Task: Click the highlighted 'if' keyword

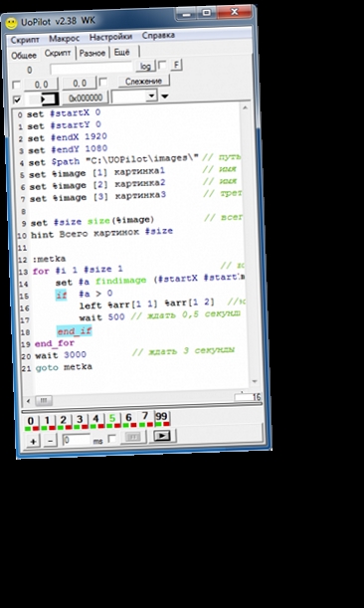Action: 62,296
